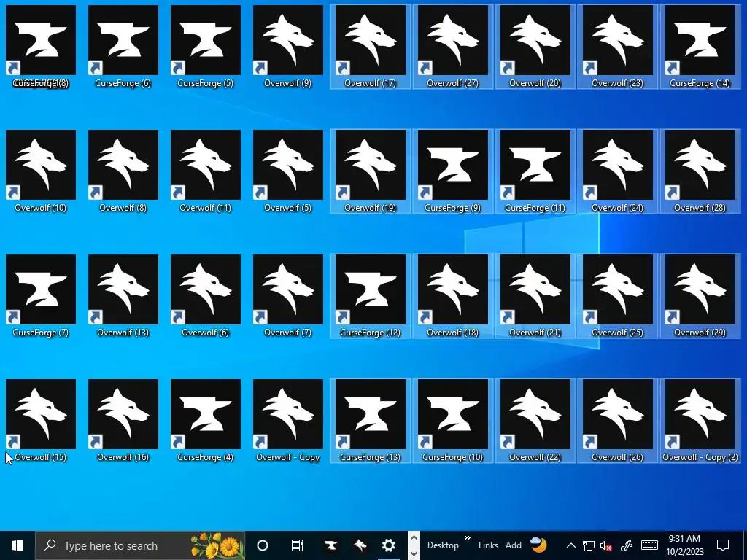Select the Overwolf (21) desktop icon
The image size is (747, 560).
535,296
